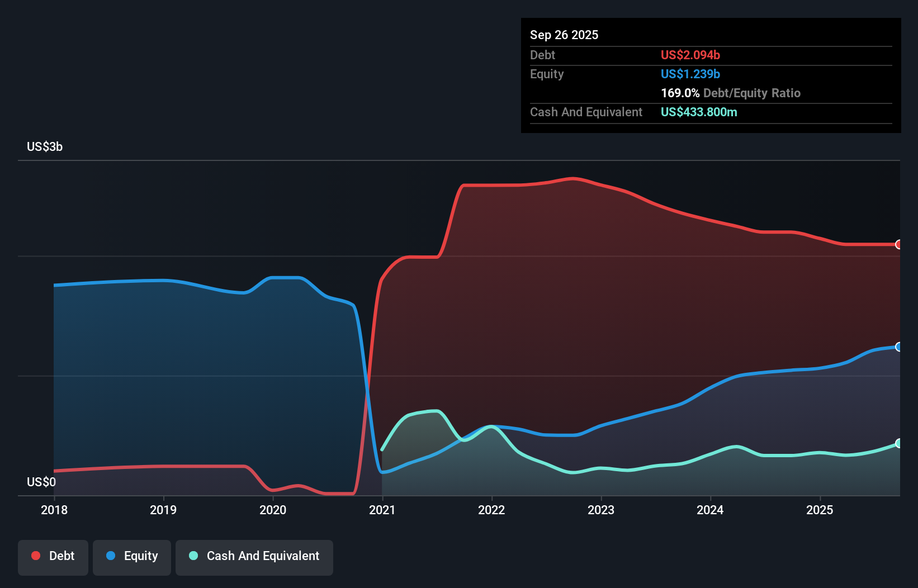
Task: Click the US$0 axis label
Action: (x=41, y=482)
